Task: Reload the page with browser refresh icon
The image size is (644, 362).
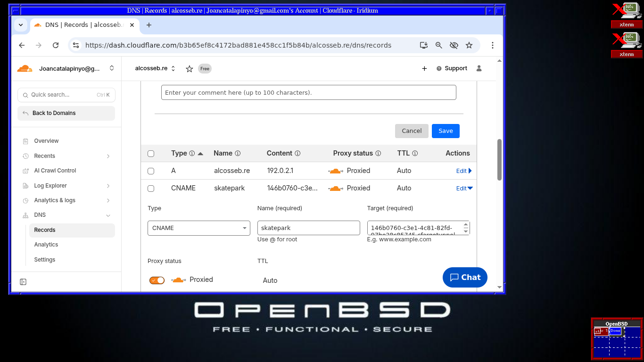Action: point(56,45)
